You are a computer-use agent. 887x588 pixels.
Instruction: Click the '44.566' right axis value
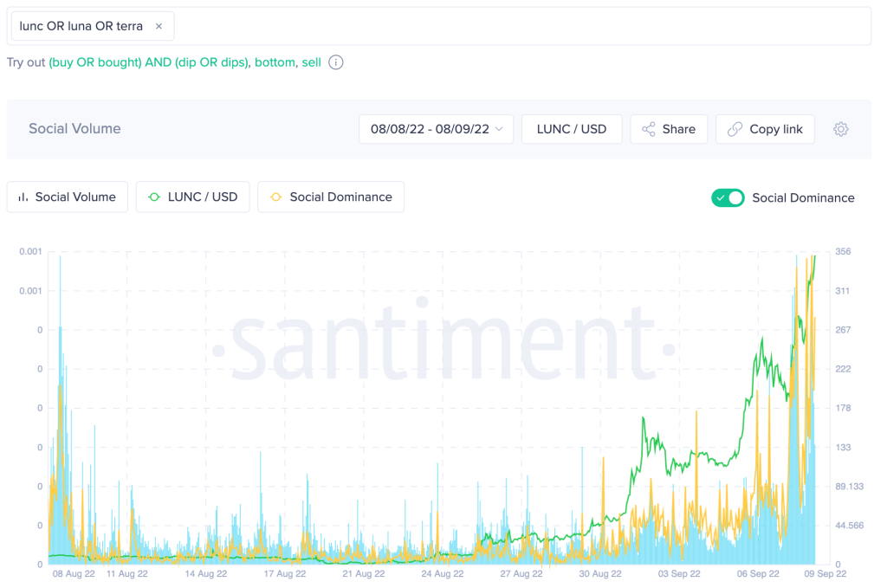click(x=849, y=526)
